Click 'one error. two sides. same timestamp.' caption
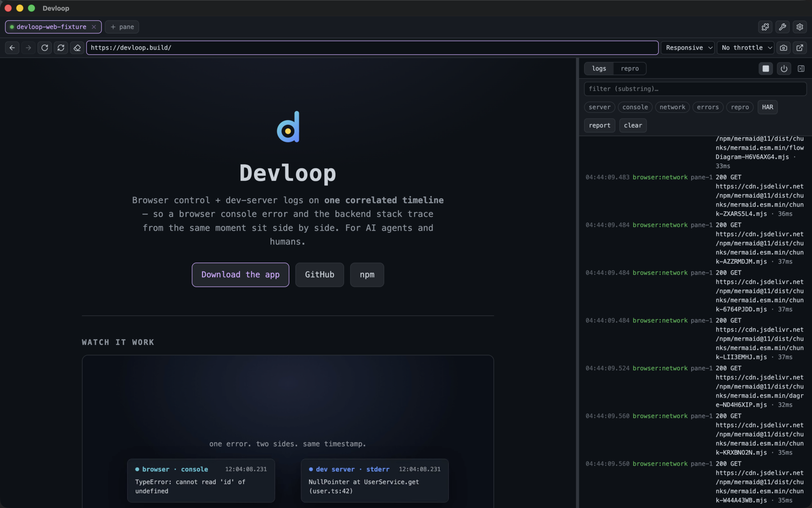The height and width of the screenshot is (508, 812). (x=288, y=444)
